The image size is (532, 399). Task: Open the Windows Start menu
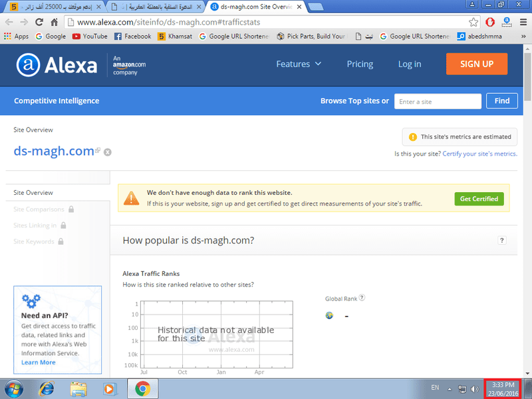coord(14,389)
